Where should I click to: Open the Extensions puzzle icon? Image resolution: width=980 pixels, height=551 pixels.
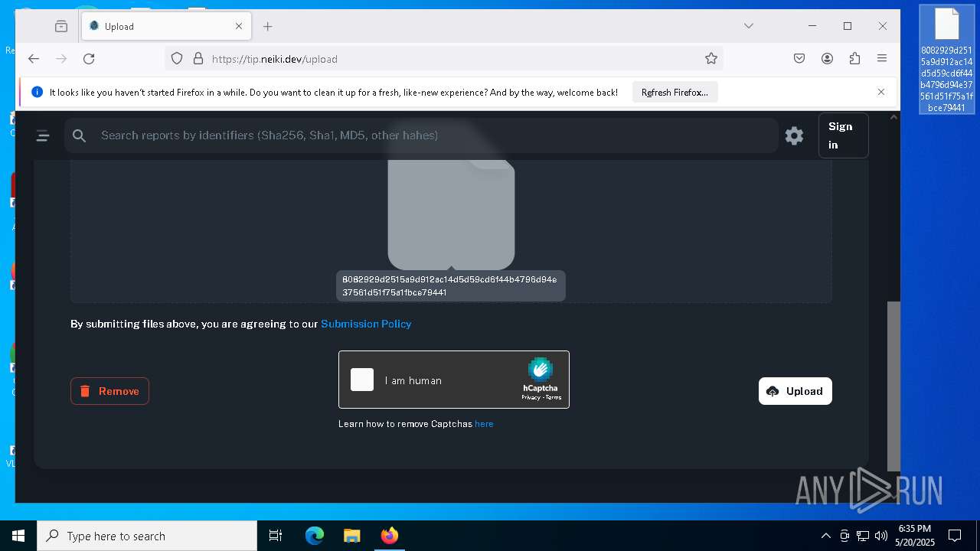point(854,59)
